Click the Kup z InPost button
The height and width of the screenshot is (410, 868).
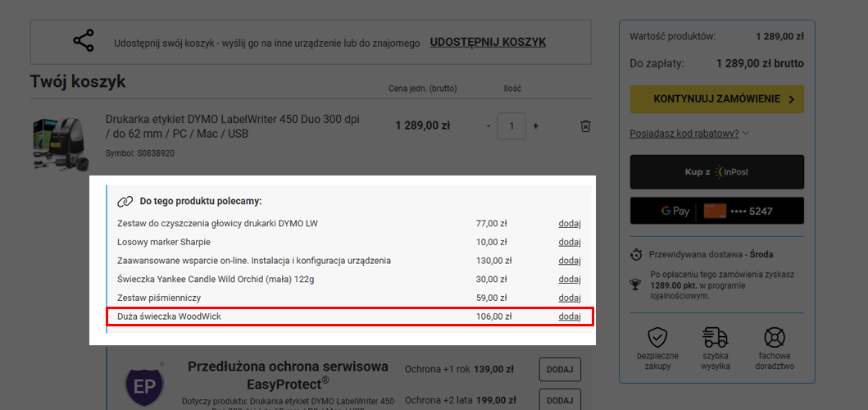[717, 171]
